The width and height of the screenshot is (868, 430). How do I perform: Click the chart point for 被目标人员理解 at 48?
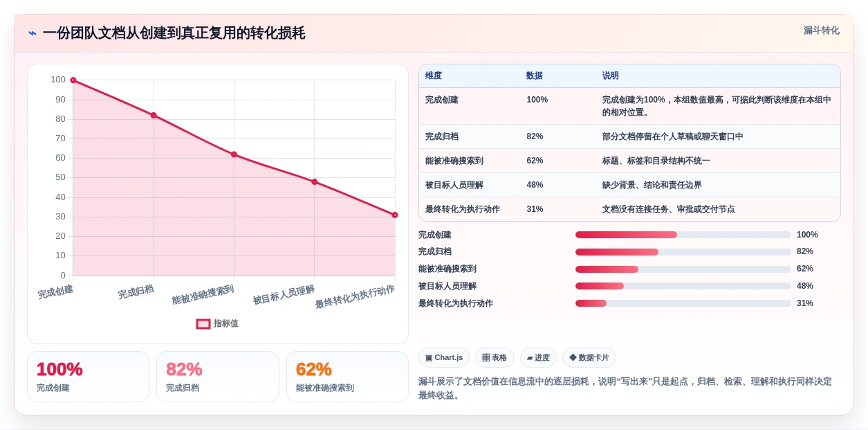point(314,182)
